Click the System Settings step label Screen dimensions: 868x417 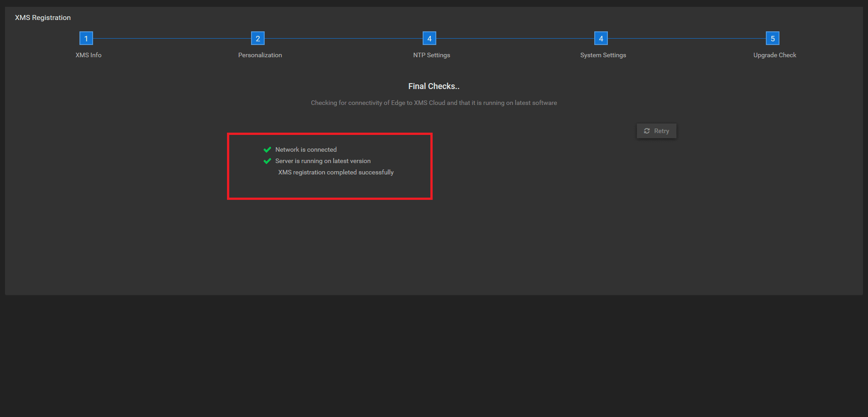point(603,55)
